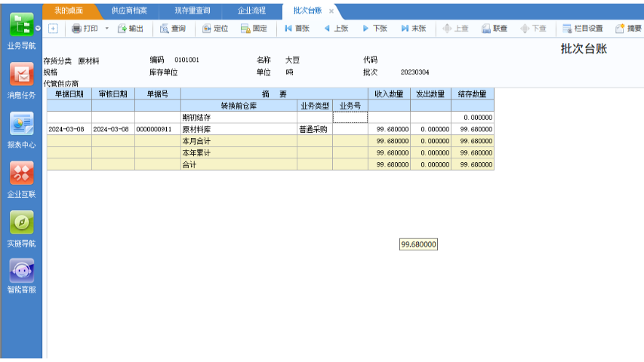Click the 联查 toolbar button
The height and width of the screenshot is (362, 644).
point(495,29)
